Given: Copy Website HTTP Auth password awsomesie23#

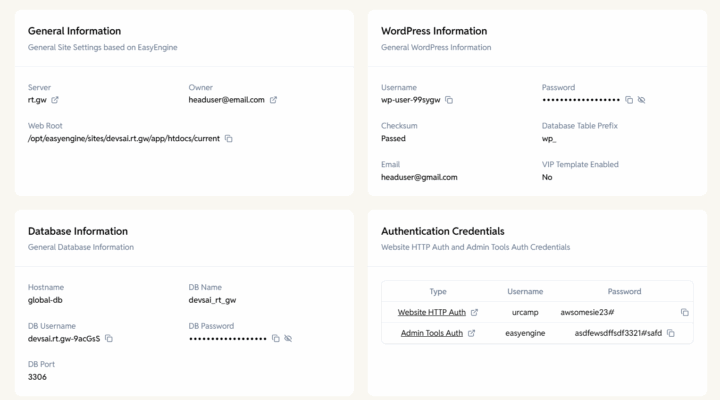Looking at the screenshot, I should [x=685, y=312].
